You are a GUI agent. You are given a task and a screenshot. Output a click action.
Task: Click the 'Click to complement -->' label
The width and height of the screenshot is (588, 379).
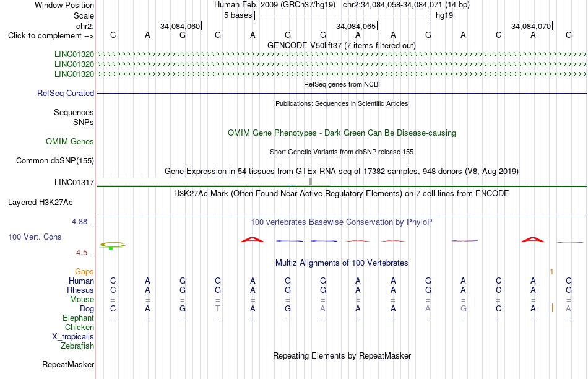[x=51, y=36]
